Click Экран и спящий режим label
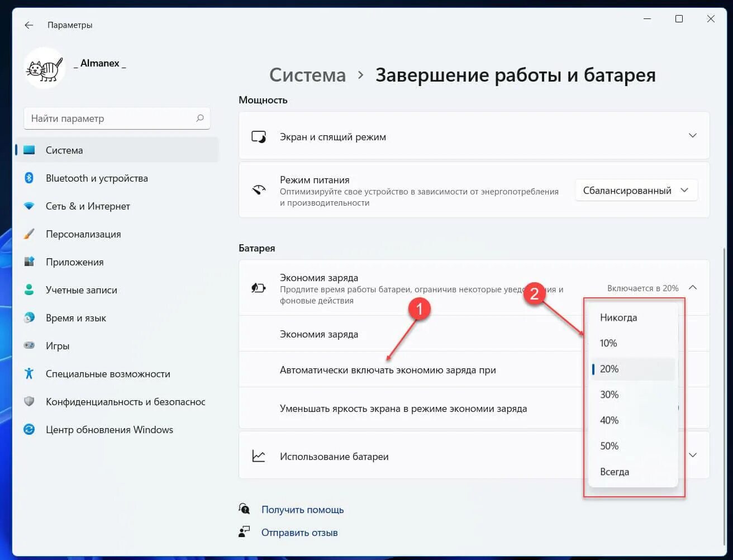This screenshot has width=733, height=560. pyautogui.click(x=333, y=137)
